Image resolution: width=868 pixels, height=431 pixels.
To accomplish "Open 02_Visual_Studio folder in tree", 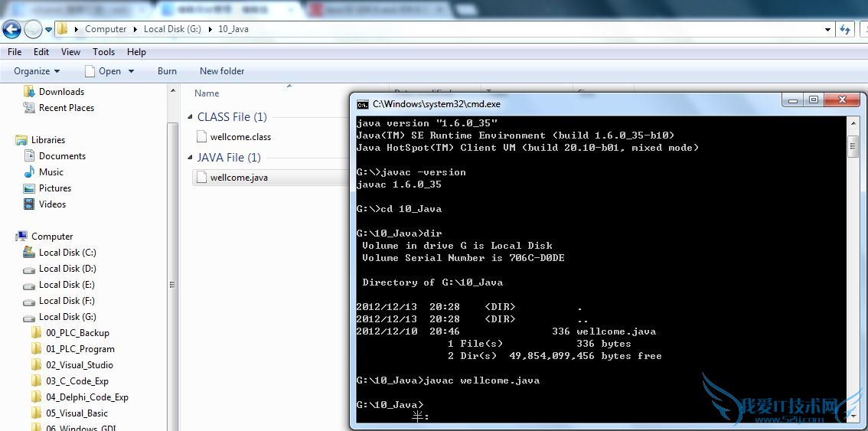I will [x=79, y=365].
